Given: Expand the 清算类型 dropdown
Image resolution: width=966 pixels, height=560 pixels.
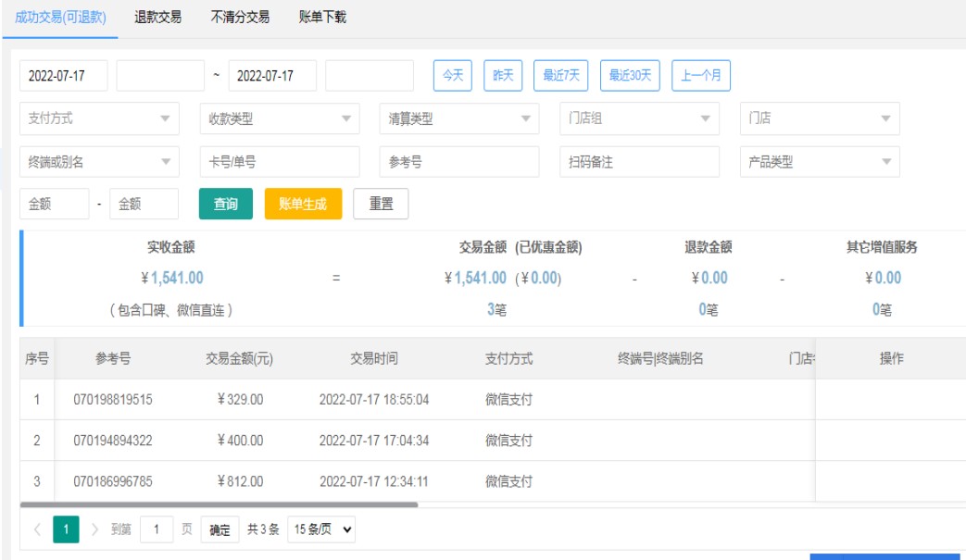Looking at the screenshot, I should pyautogui.click(x=458, y=118).
